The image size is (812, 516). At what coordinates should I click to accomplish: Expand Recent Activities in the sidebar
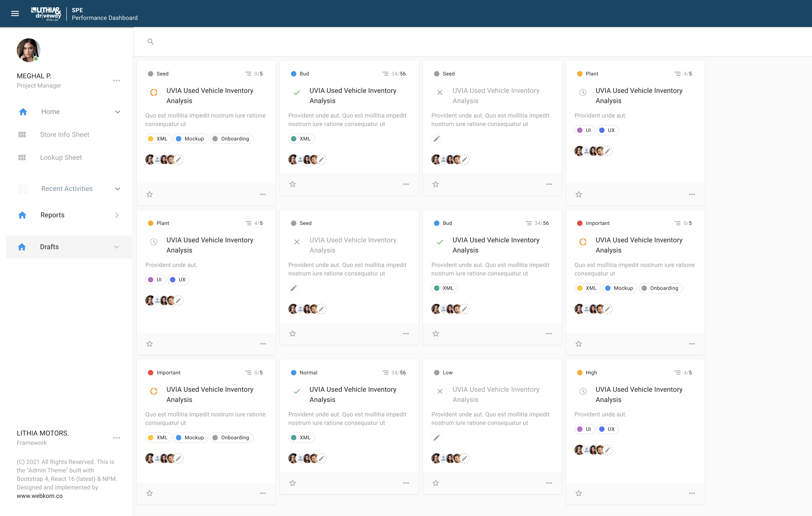[117, 189]
